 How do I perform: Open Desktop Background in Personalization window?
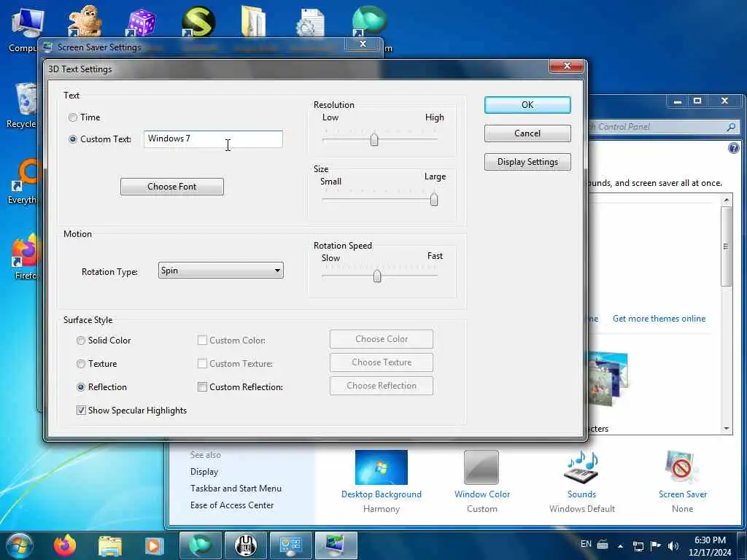pos(381,481)
